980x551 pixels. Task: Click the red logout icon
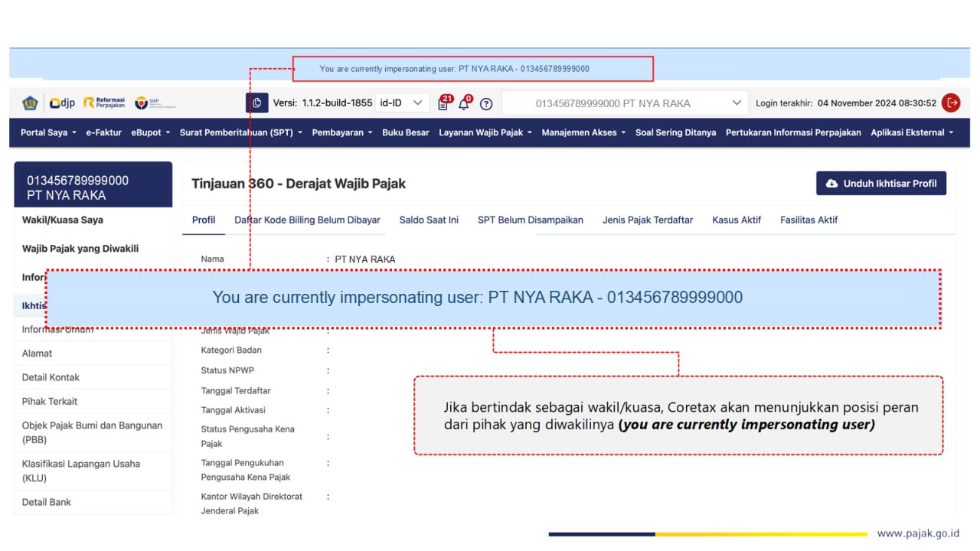click(951, 103)
